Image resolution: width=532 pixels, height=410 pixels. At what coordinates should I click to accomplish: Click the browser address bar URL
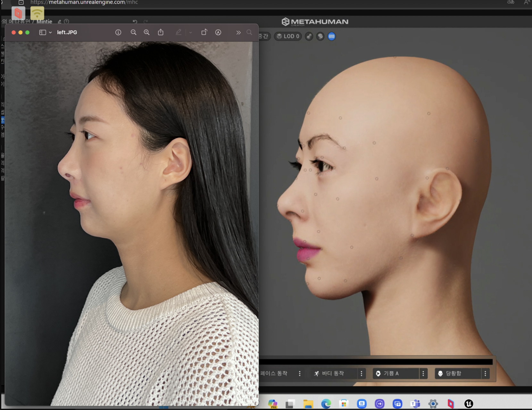click(84, 2)
